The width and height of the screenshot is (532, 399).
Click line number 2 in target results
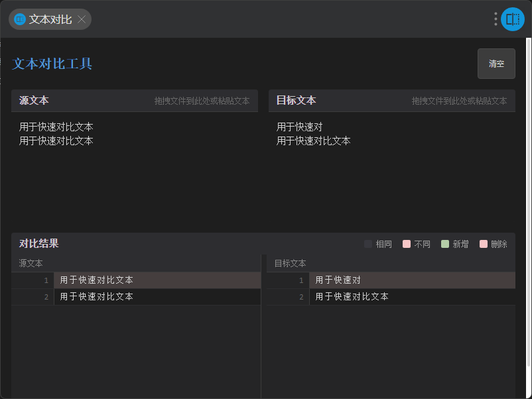301,297
